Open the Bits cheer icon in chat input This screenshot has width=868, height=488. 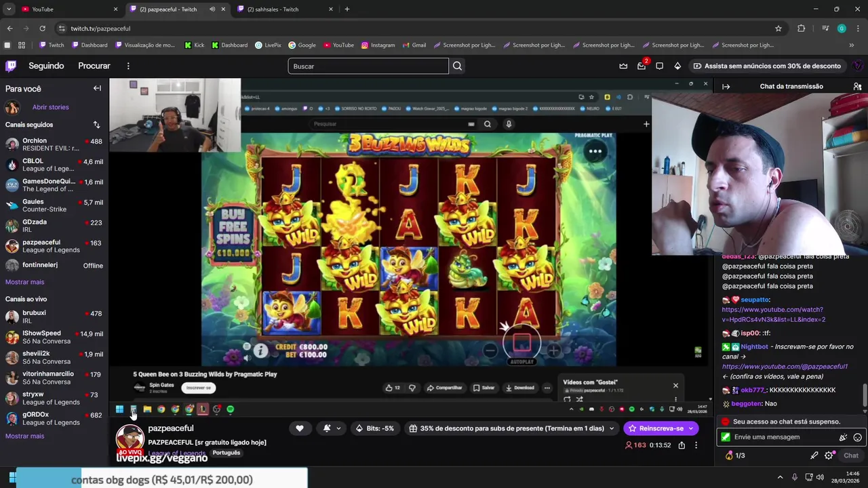843,437
